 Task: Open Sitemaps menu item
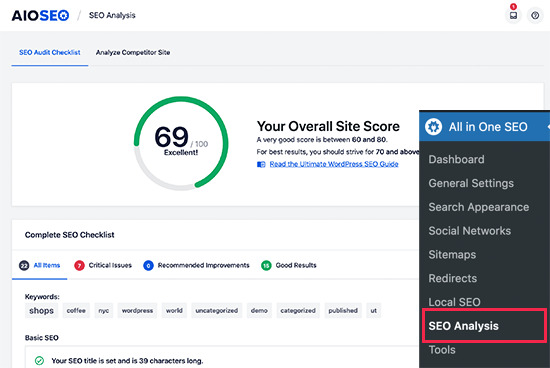(452, 255)
